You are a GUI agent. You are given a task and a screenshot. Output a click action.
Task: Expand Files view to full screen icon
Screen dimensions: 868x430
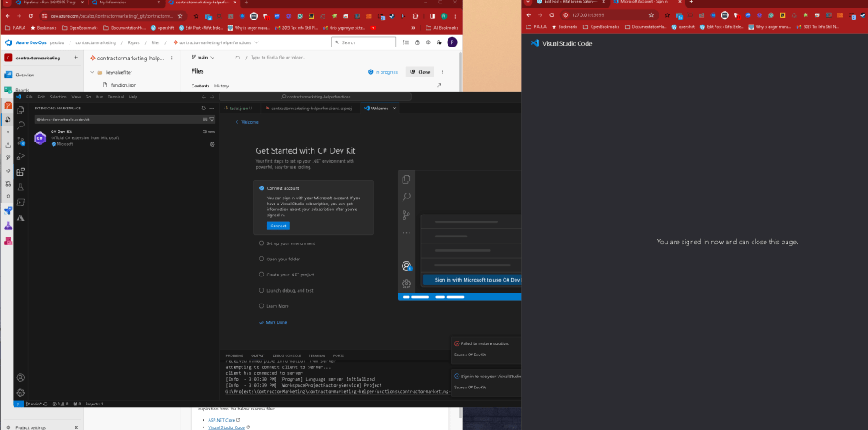439,86
